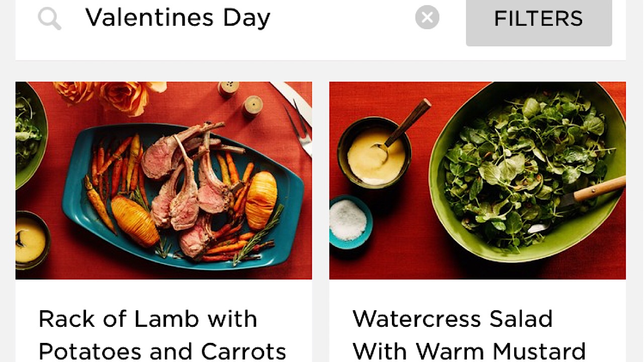This screenshot has width=644, height=362.
Task: Select the Rack of Lamb photo thumbnail
Action: (164, 180)
